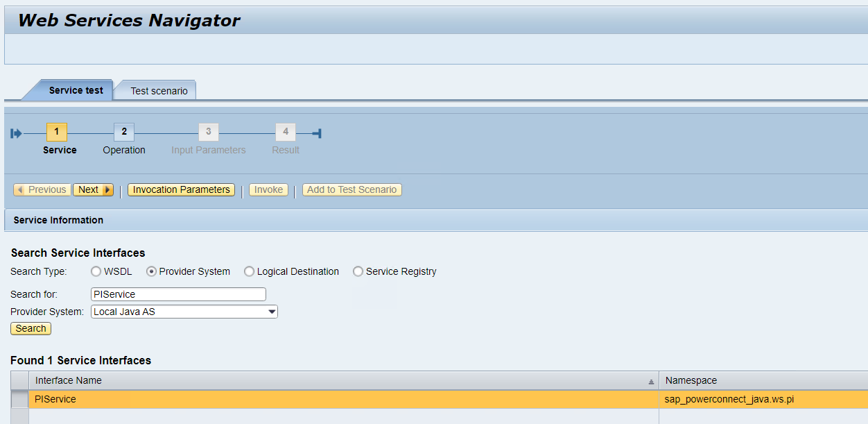Click roadmap step 1 Service

tap(57, 132)
